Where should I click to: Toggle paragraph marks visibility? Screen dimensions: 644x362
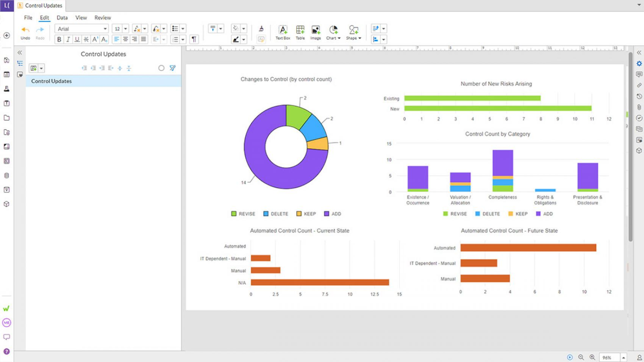tap(194, 39)
